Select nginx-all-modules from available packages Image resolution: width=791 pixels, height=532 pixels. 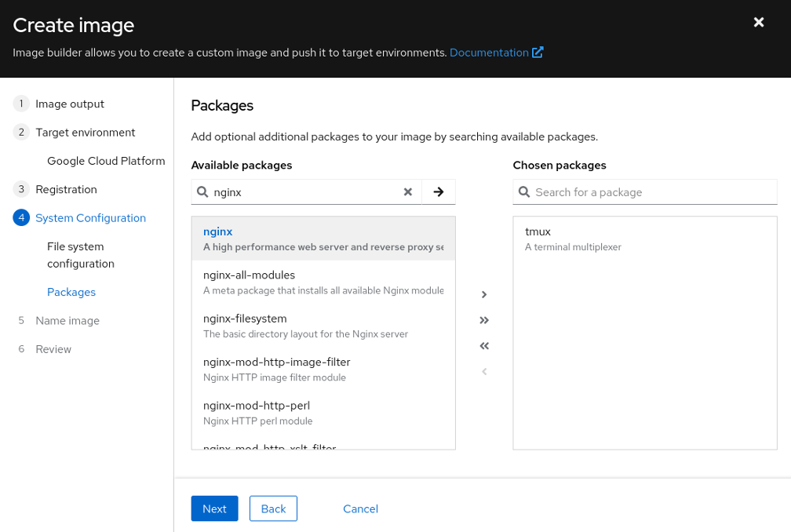(323, 282)
